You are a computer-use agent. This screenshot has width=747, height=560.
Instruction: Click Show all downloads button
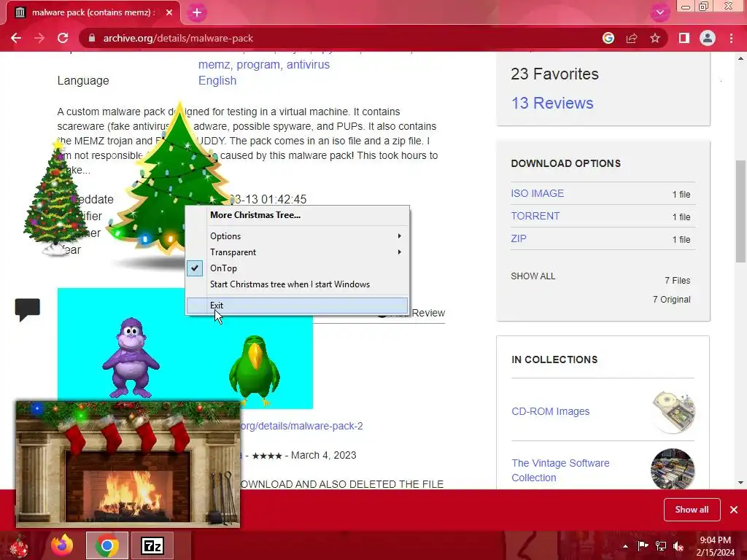click(692, 510)
